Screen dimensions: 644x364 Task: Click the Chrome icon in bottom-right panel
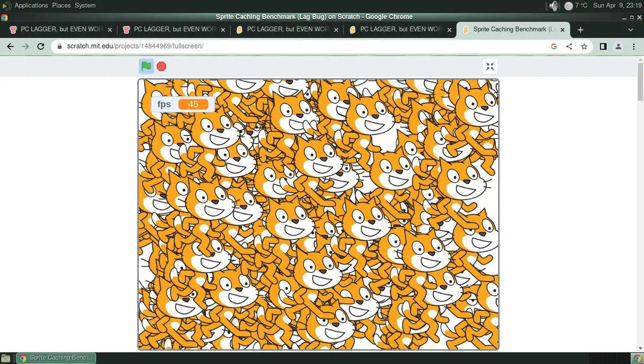coord(637,358)
